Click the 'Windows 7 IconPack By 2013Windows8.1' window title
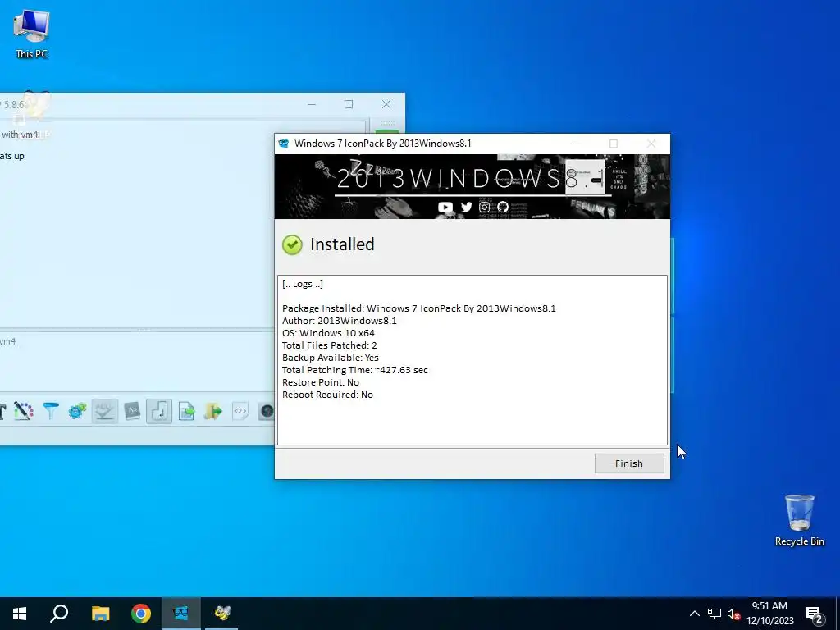 coord(382,144)
